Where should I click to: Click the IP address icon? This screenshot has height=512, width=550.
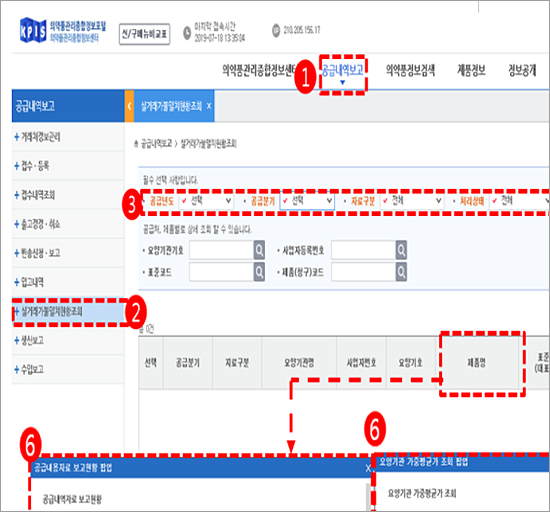tap(276, 31)
